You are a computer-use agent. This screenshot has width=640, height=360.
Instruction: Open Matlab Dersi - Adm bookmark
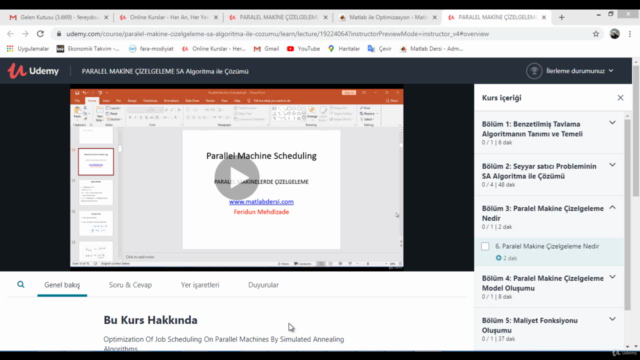[431, 49]
